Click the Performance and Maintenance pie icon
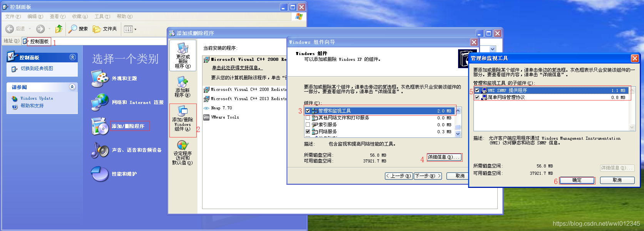The width and height of the screenshot is (644, 231). [100, 174]
